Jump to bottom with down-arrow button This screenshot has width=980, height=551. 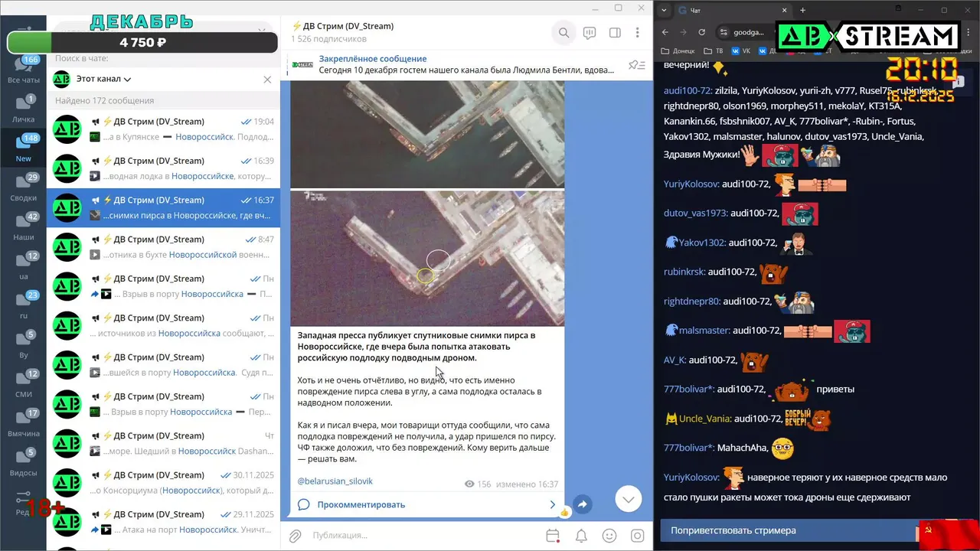tap(629, 499)
